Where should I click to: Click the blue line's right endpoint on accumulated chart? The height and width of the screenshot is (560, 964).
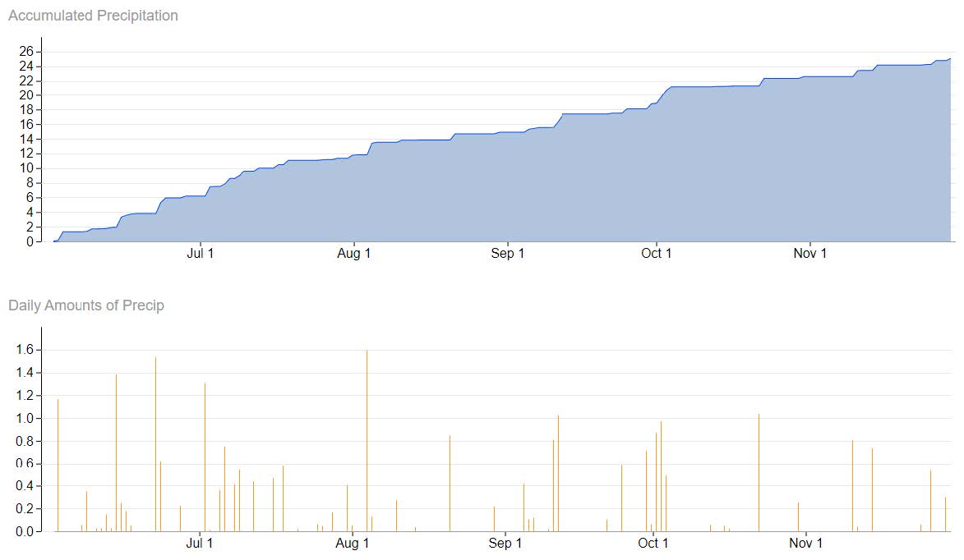950,58
